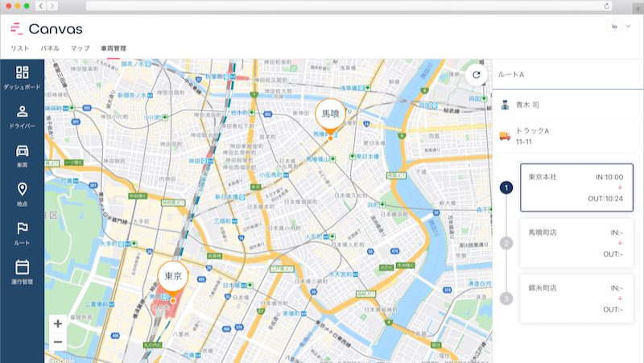Switch to the パネル tab

click(50, 49)
